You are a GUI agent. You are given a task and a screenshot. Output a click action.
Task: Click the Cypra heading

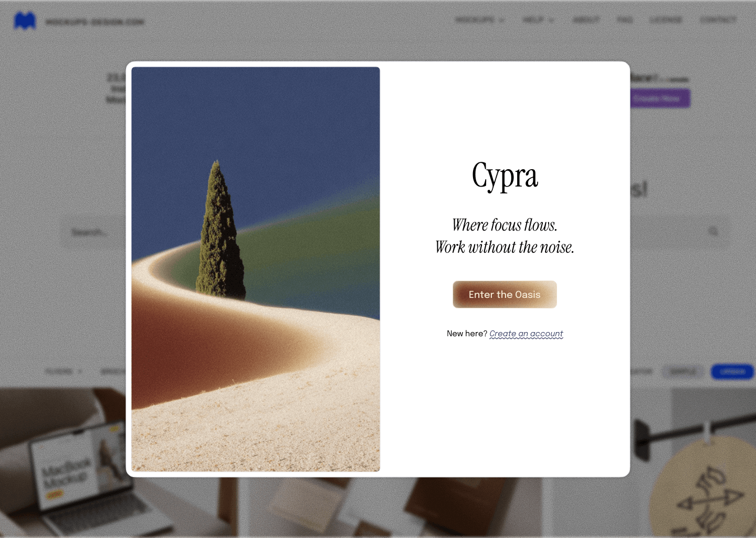pos(505,177)
